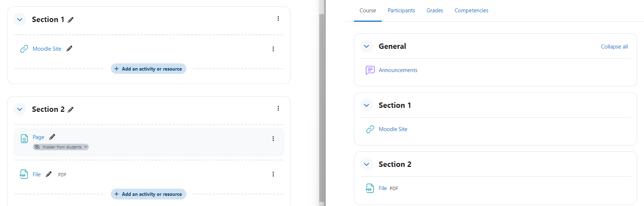Rename Moodle Site using pencil icon
This screenshot has width=644, height=206.
click(69, 49)
